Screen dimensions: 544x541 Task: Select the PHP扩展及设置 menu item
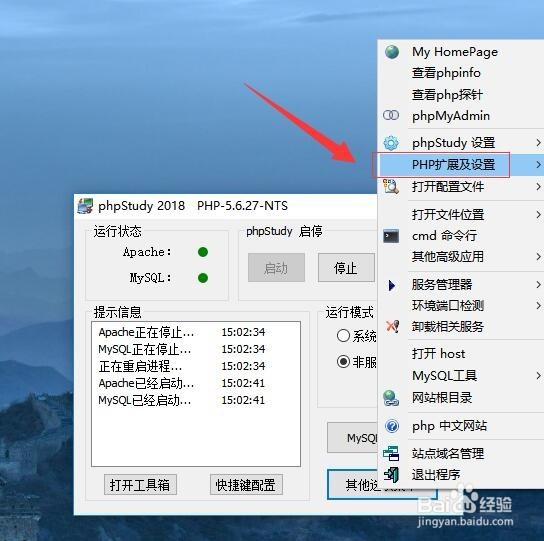461,164
